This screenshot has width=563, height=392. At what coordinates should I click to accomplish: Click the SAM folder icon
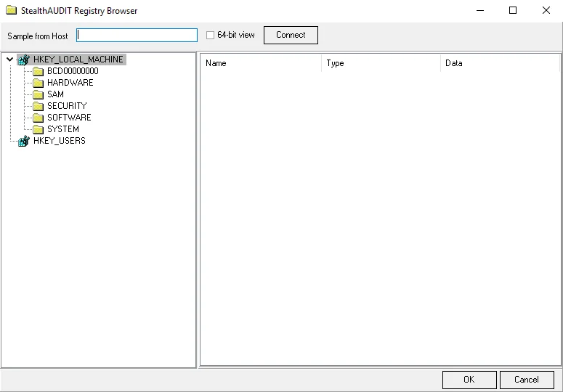[x=38, y=94]
